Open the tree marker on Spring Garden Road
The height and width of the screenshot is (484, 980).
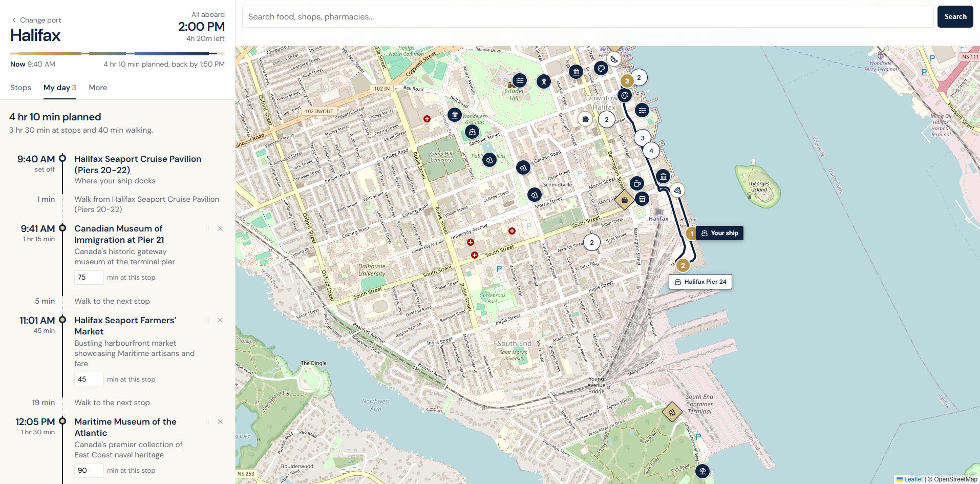pyautogui.click(x=523, y=167)
